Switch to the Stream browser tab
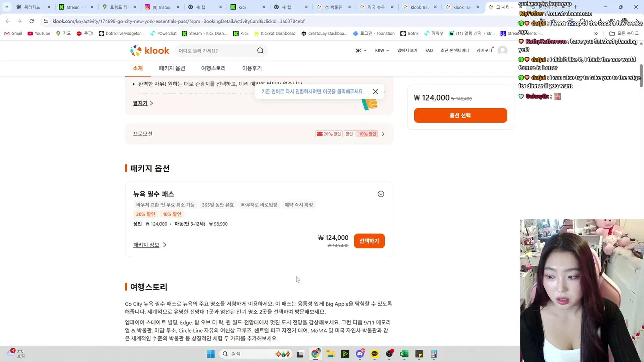The image size is (644, 362). pyautogui.click(x=76, y=7)
